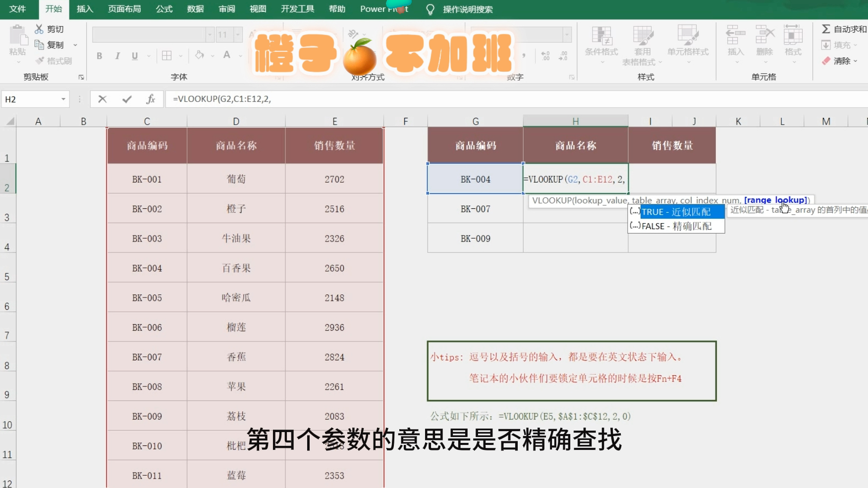Screen dimensions: 868x488
Task: Select row 5 header
Action: (7, 267)
